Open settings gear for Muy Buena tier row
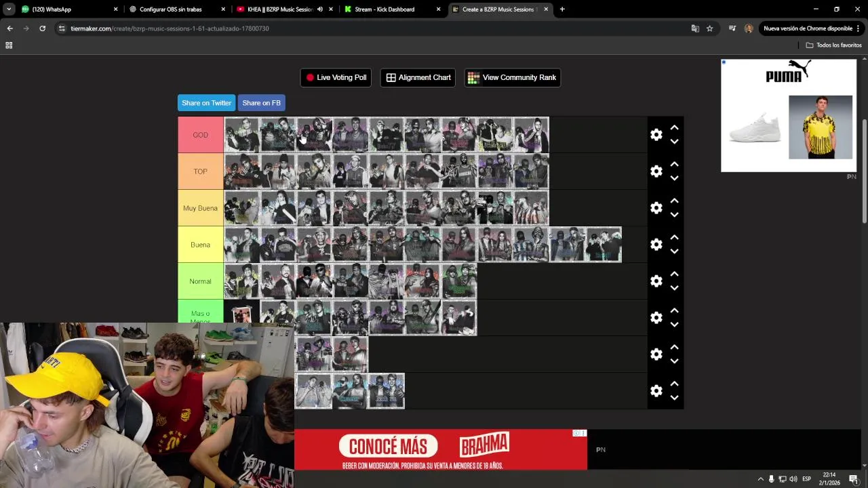Image resolution: width=868 pixels, height=488 pixels. [x=656, y=208]
